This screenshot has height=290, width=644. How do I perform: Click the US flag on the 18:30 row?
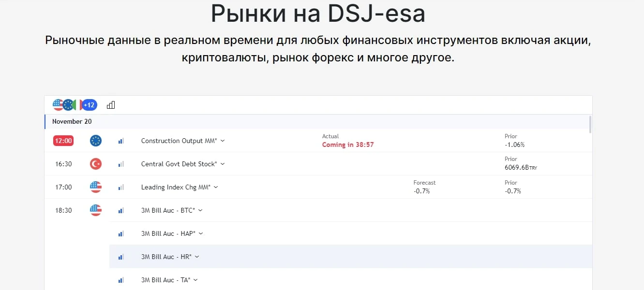pos(96,210)
